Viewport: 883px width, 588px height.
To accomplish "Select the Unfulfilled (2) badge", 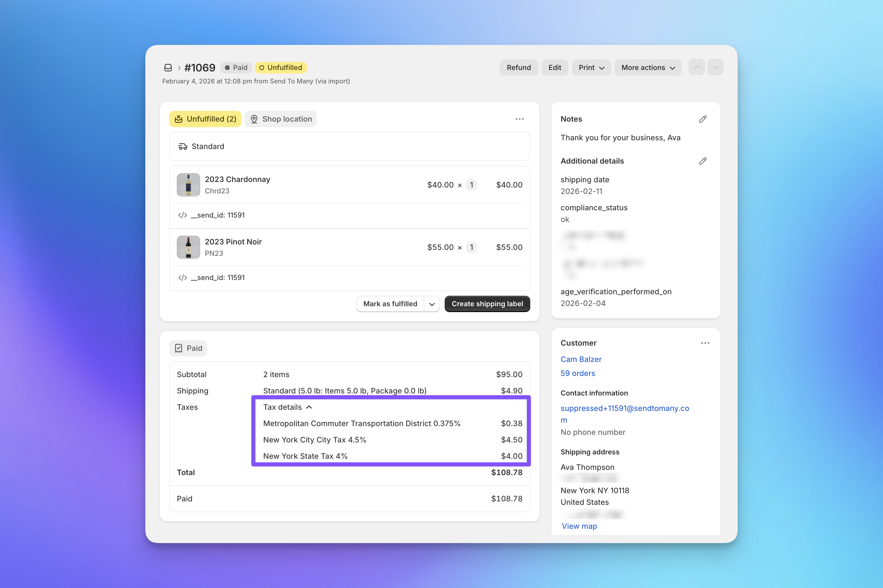I will coord(205,119).
